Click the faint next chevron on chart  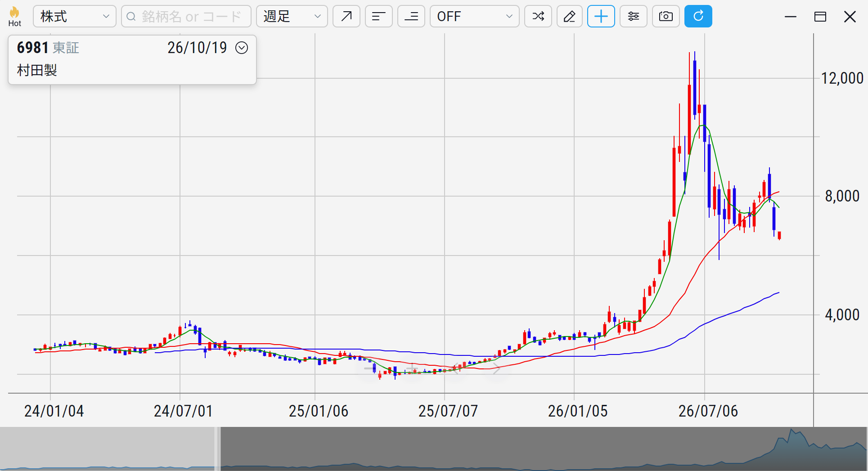[x=496, y=369]
